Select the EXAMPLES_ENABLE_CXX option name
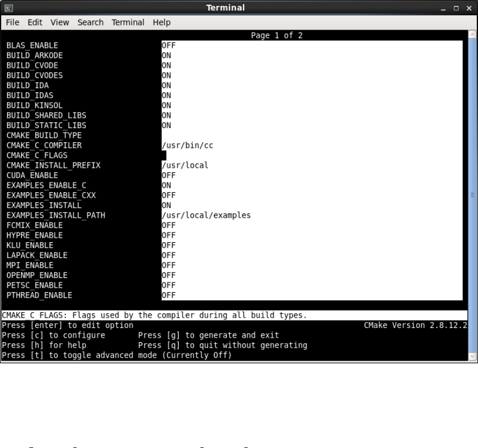This screenshot has width=478, height=448. [x=51, y=195]
